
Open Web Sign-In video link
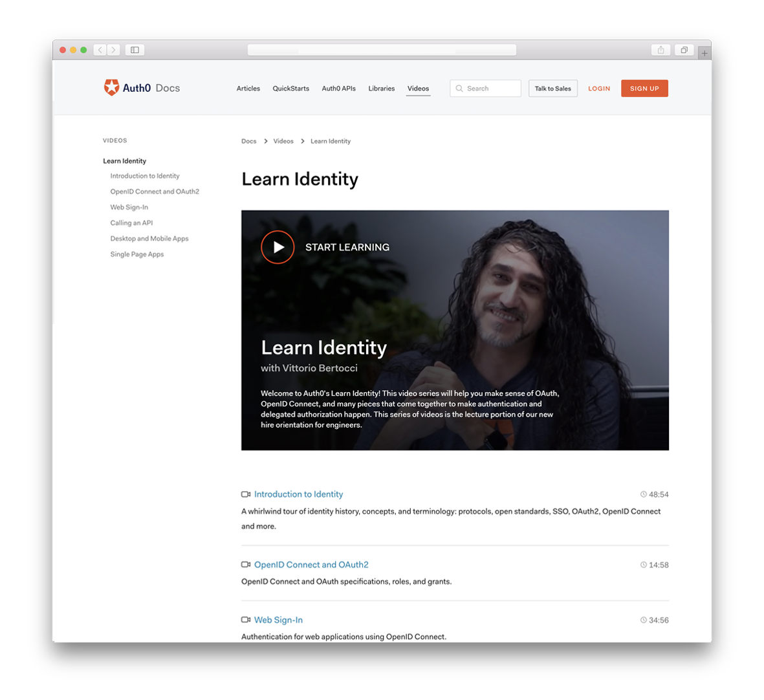(x=278, y=620)
